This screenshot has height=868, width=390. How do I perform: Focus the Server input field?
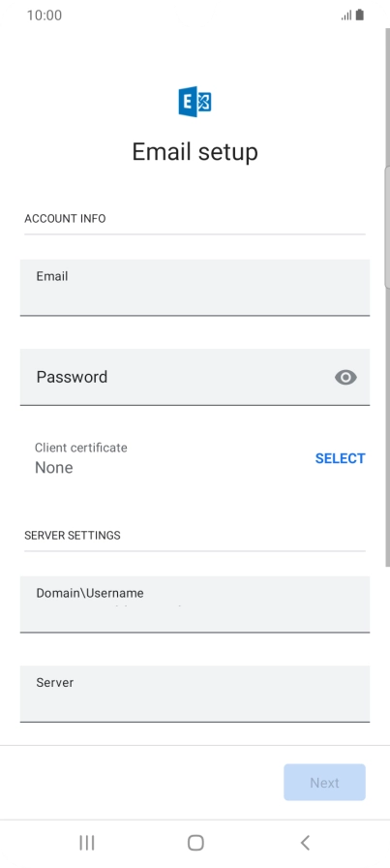pos(195,694)
